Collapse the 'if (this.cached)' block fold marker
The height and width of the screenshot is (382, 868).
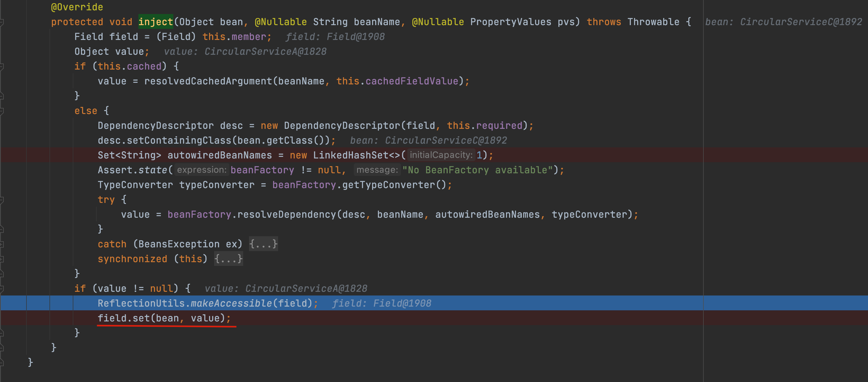point(2,67)
